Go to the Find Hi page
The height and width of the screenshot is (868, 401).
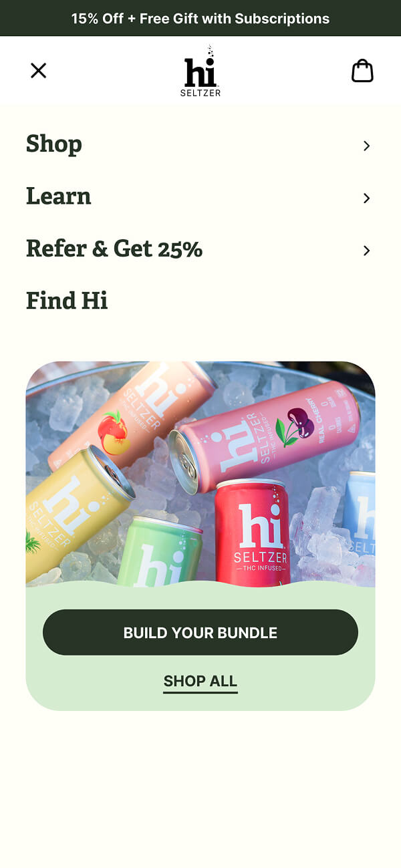pos(67,301)
